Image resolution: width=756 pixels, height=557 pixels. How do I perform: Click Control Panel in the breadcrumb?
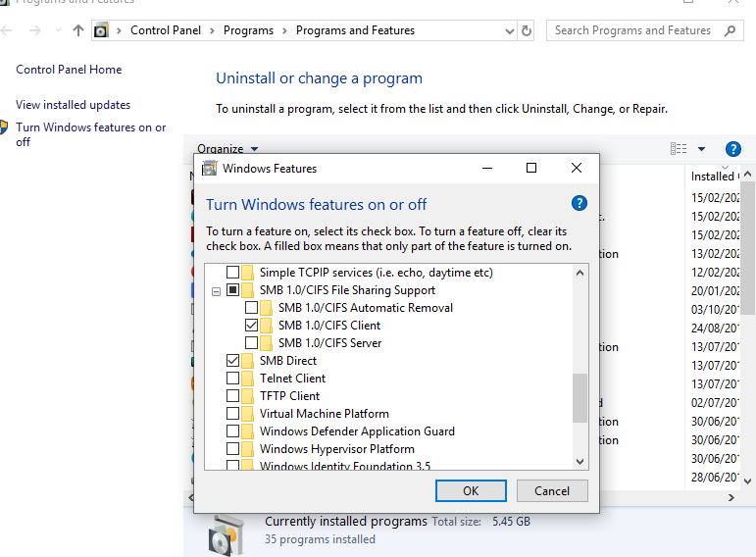coord(166,30)
